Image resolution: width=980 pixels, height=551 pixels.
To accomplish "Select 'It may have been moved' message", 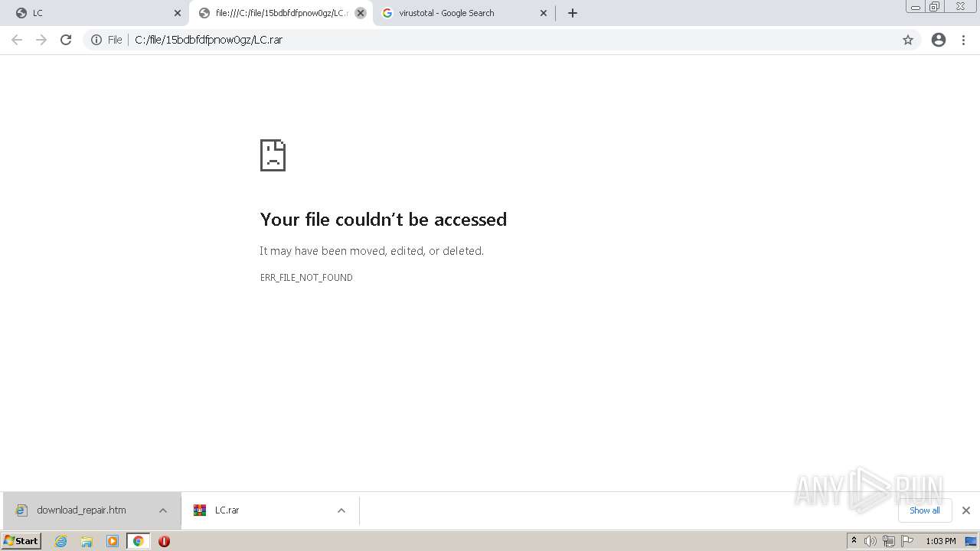I will (371, 251).
